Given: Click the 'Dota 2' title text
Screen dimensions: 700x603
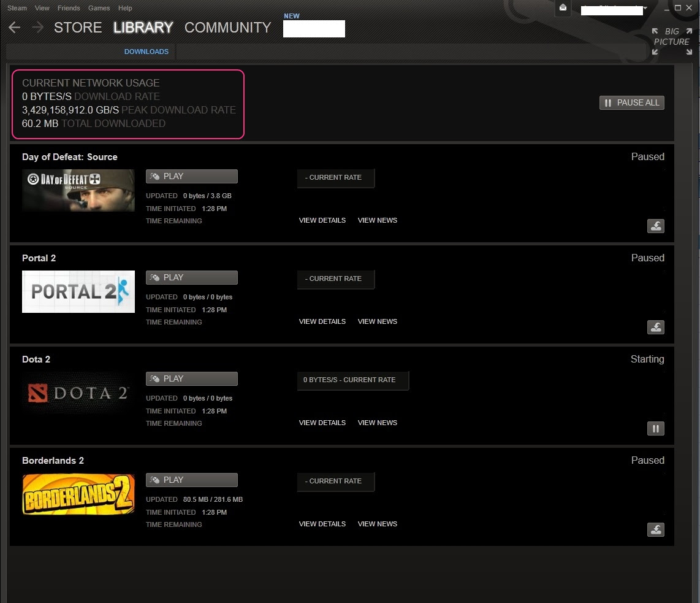Looking at the screenshot, I should click(x=36, y=359).
